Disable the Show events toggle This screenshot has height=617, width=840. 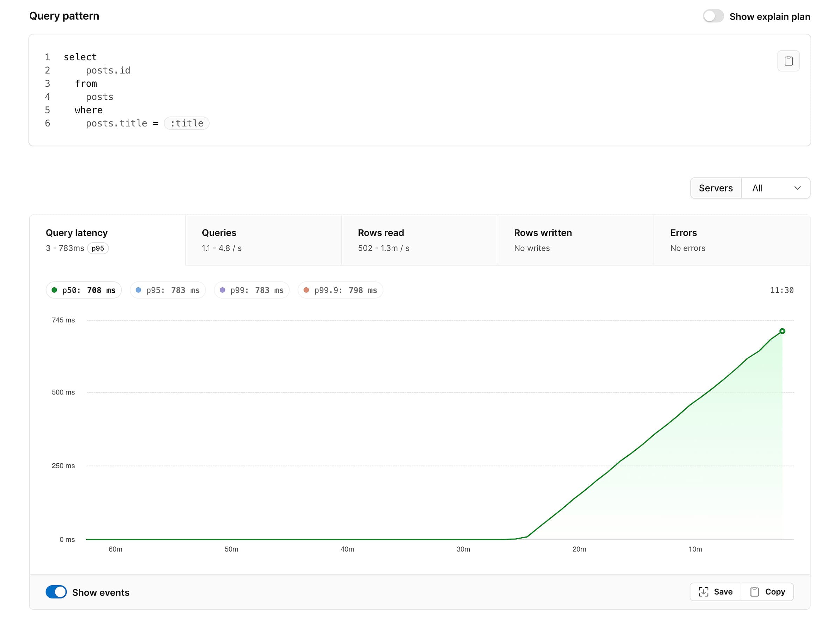point(56,592)
